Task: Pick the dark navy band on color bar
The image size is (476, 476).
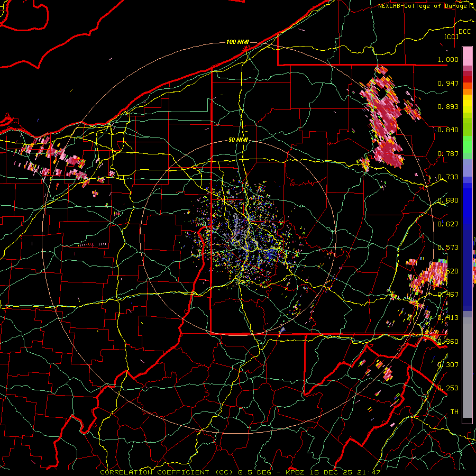Action: [x=467, y=267]
